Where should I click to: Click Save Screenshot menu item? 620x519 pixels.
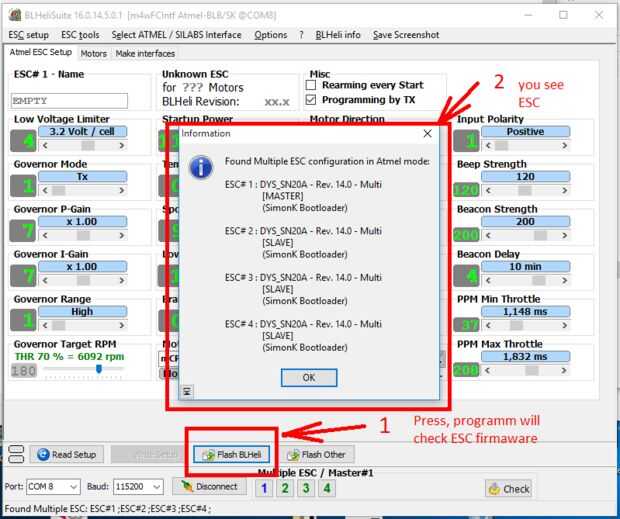[x=406, y=35]
